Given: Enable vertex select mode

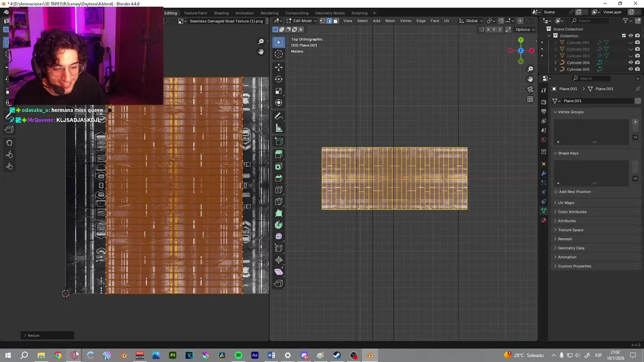Looking at the screenshot, I should (323, 21).
